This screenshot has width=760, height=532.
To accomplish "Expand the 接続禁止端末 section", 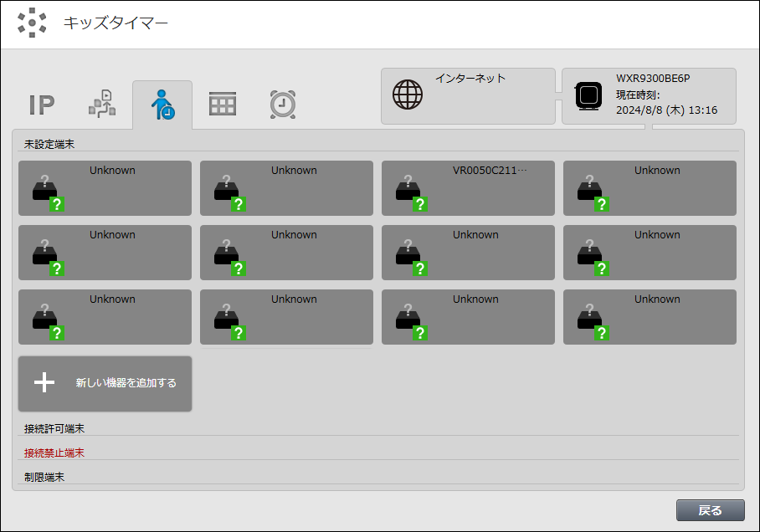I will [55, 453].
